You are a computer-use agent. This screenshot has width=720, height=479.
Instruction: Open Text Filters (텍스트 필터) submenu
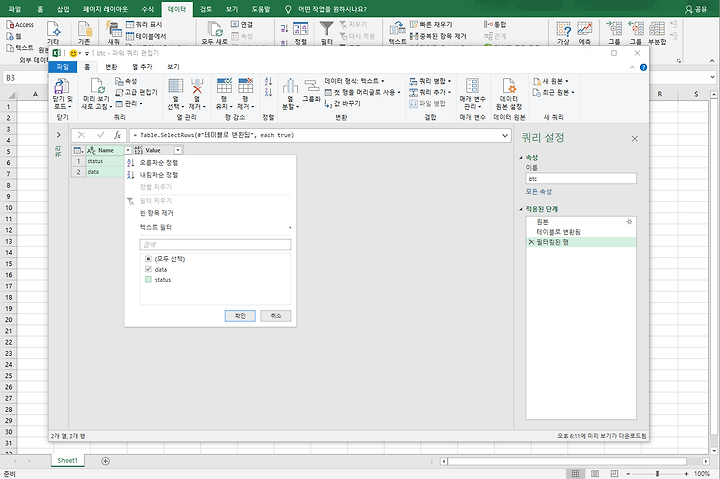[215, 227]
